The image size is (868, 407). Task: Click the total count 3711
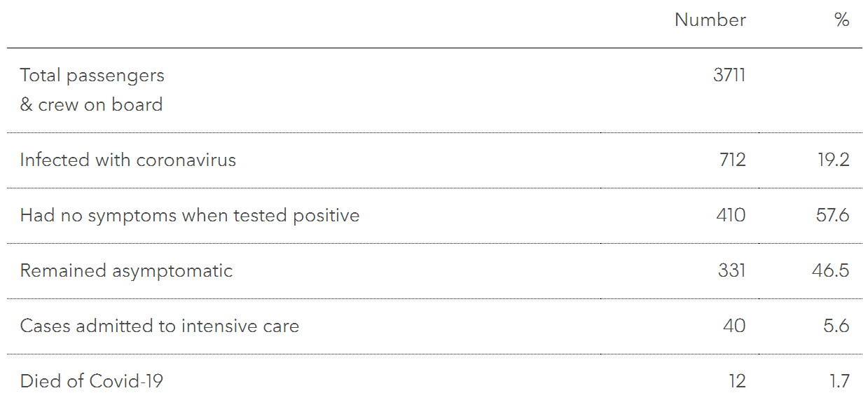tap(729, 75)
